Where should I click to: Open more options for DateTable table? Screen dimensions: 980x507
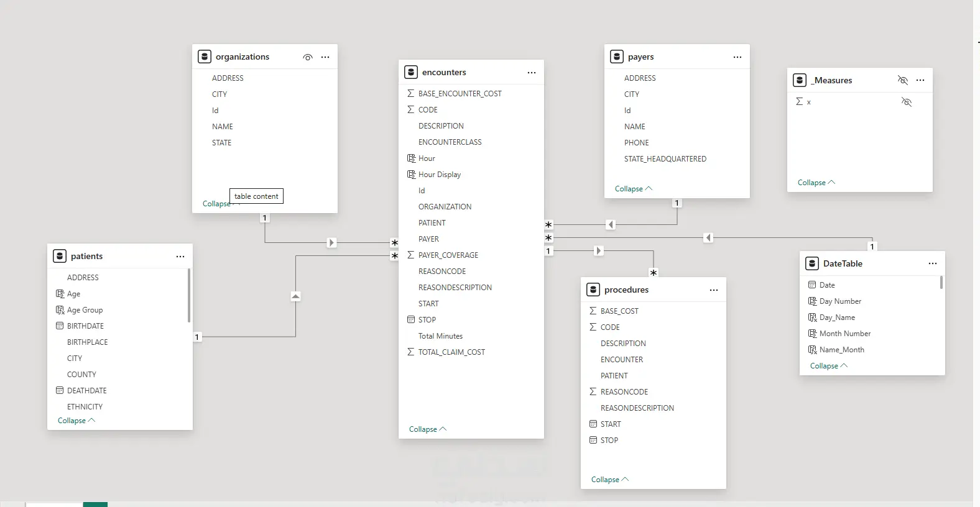[x=933, y=263]
